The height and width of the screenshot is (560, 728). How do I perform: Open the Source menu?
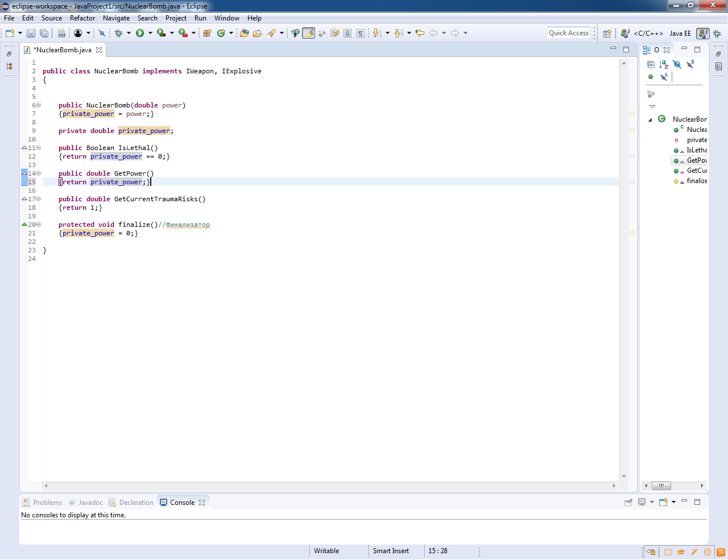coord(52,18)
